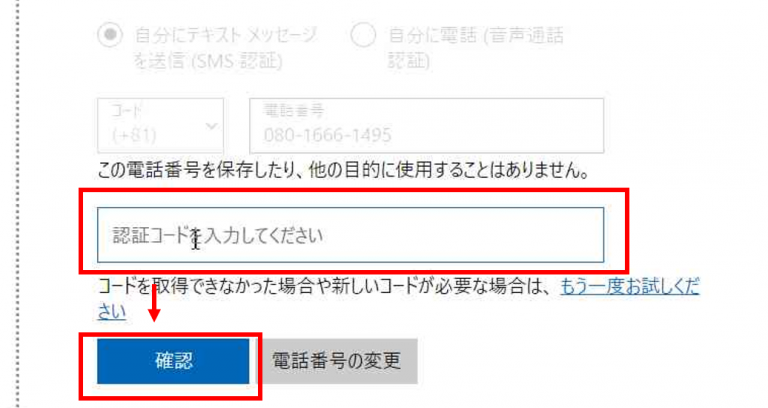The width and height of the screenshot is (768, 408).
Task: Focus the phone number field showing 080-1666-1495
Action: (427, 125)
